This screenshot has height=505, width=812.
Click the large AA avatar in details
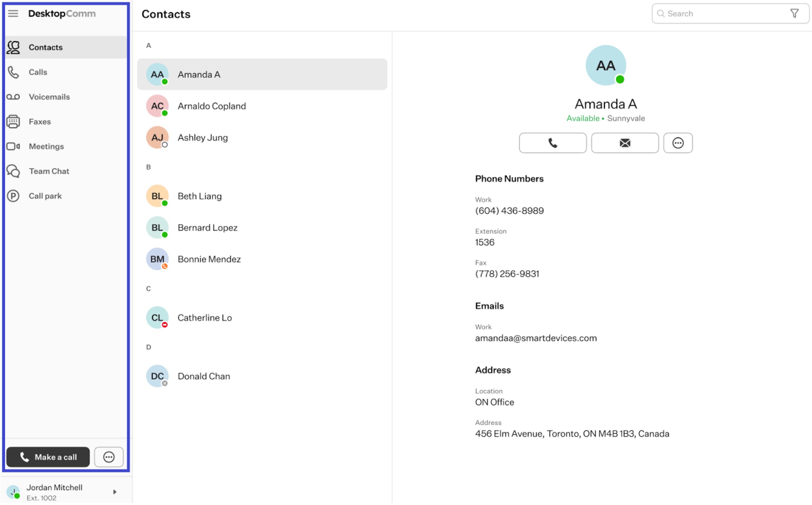pos(606,65)
